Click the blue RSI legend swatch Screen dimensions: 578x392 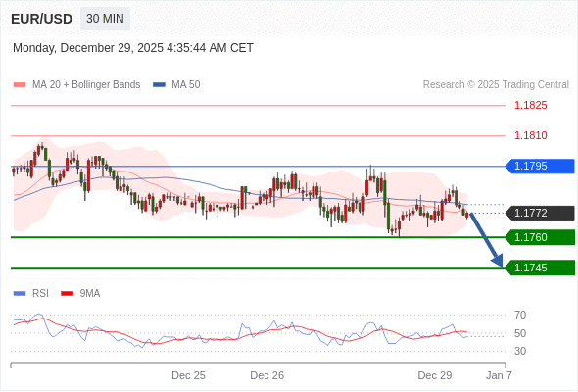pos(20,294)
